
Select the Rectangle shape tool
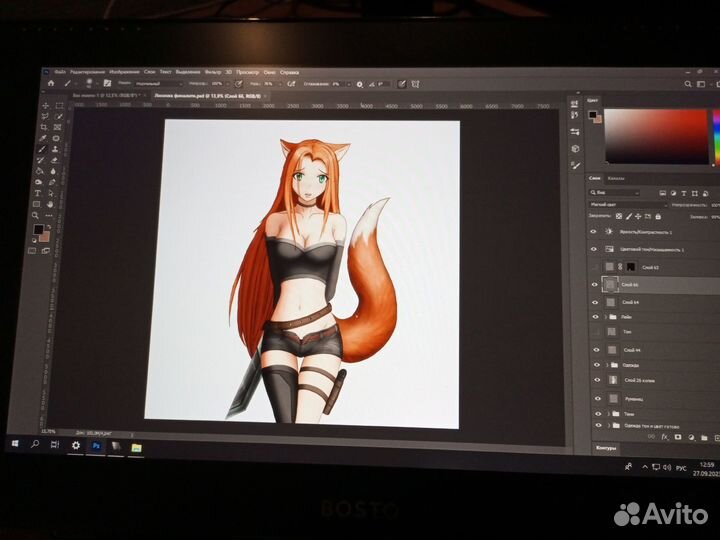[x=37, y=204]
